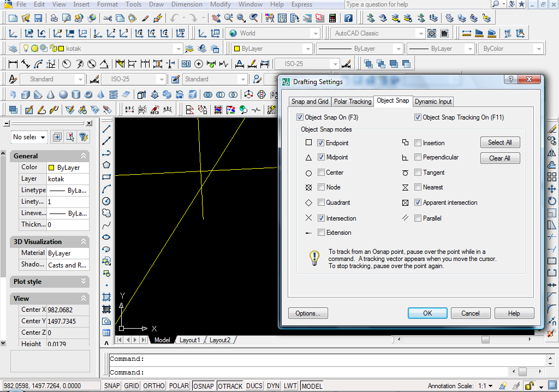Open the Dimension menu
Viewport: 559px width, 392px height.
(x=187, y=4)
